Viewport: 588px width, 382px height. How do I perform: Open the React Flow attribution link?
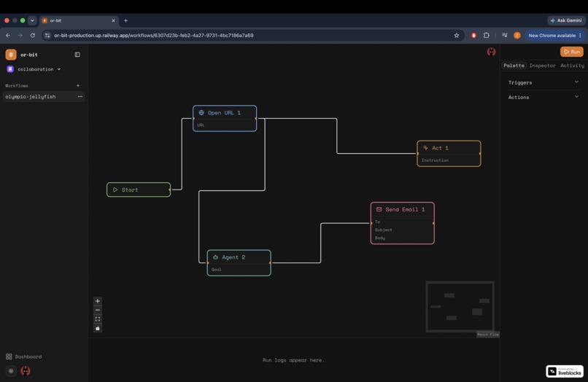pos(488,335)
